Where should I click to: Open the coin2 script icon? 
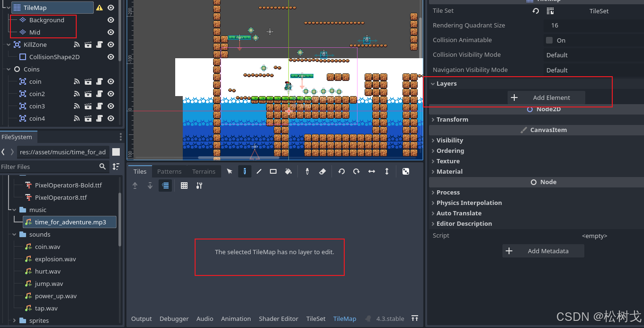point(99,94)
